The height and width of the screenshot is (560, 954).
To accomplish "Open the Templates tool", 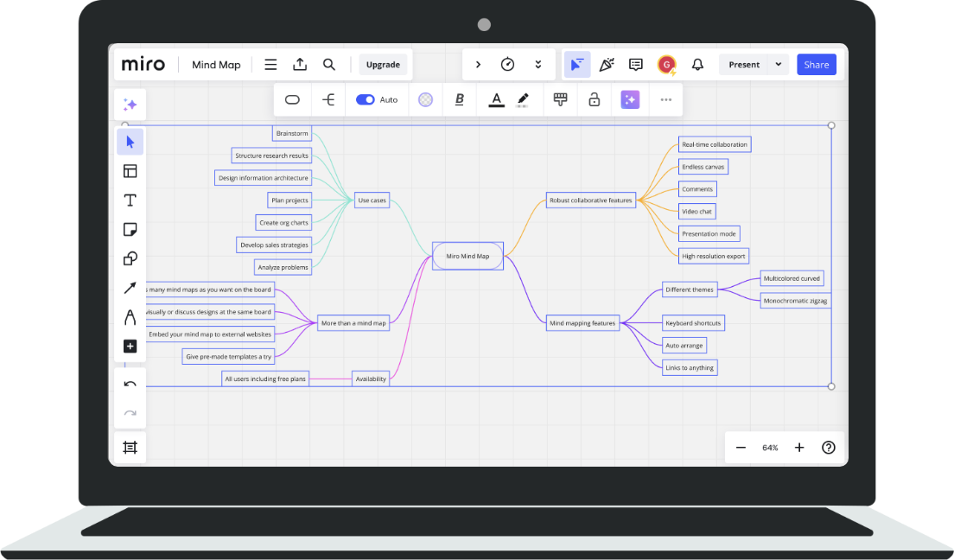I will pyautogui.click(x=130, y=171).
